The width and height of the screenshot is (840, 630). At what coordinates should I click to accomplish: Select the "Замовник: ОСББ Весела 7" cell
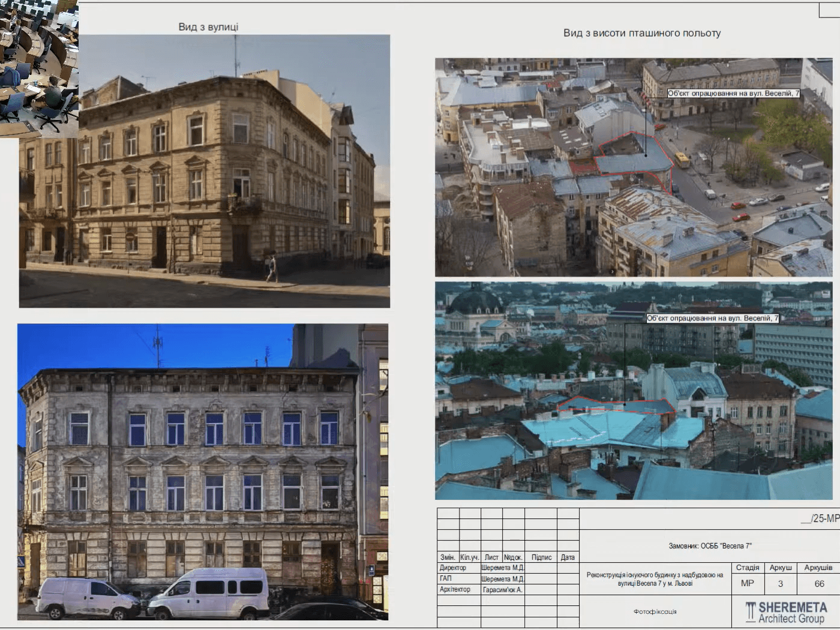[710, 546]
